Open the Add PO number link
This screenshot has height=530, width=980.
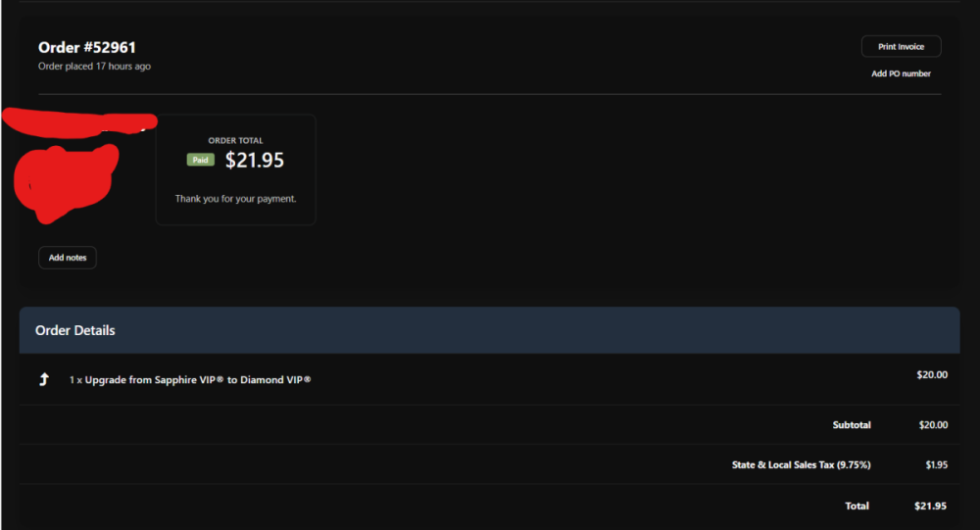pos(901,73)
